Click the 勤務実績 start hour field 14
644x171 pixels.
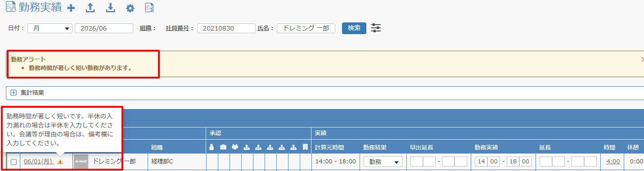481,162
